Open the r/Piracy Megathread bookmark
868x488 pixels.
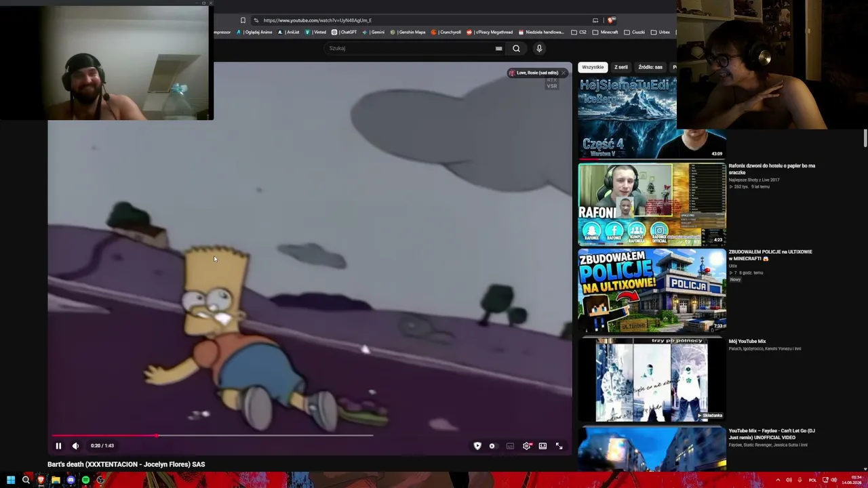490,32
